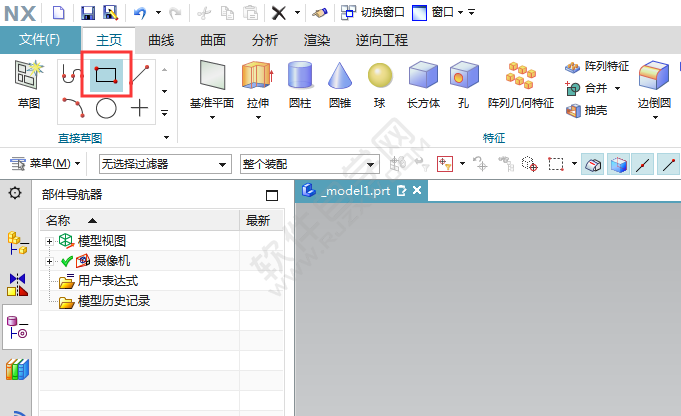The height and width of the screenshot is (416, 681).
Task: Select the 模型历史记录 folder
Action: coord(105,301)
